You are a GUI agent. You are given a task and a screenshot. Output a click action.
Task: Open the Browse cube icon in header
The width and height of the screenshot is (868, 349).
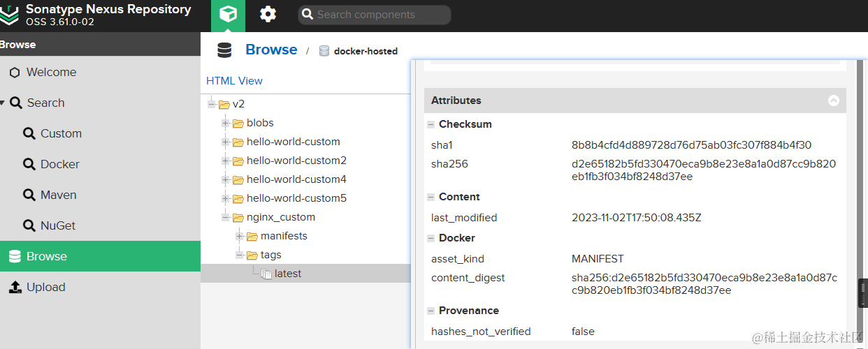coord(229,15)
